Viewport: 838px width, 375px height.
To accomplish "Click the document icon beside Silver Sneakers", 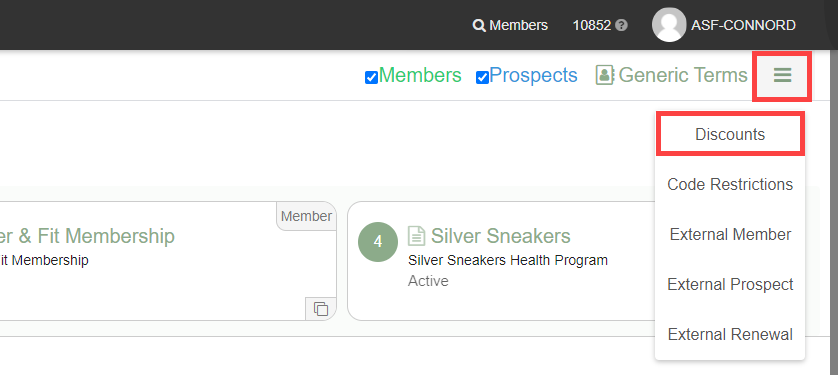I will [416, 236].
